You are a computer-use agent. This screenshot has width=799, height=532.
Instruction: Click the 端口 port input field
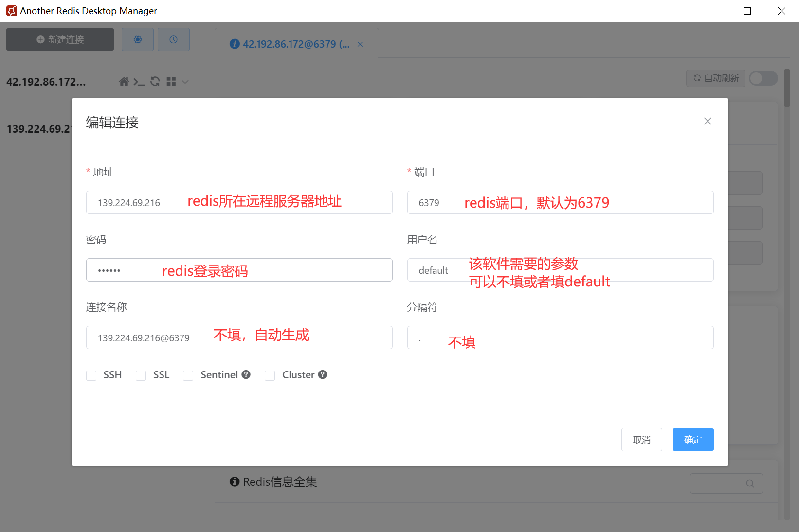point(561,202)
